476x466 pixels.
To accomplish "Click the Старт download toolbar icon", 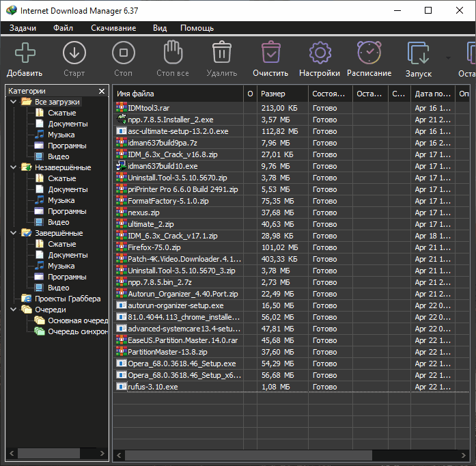I will point(74,53).
